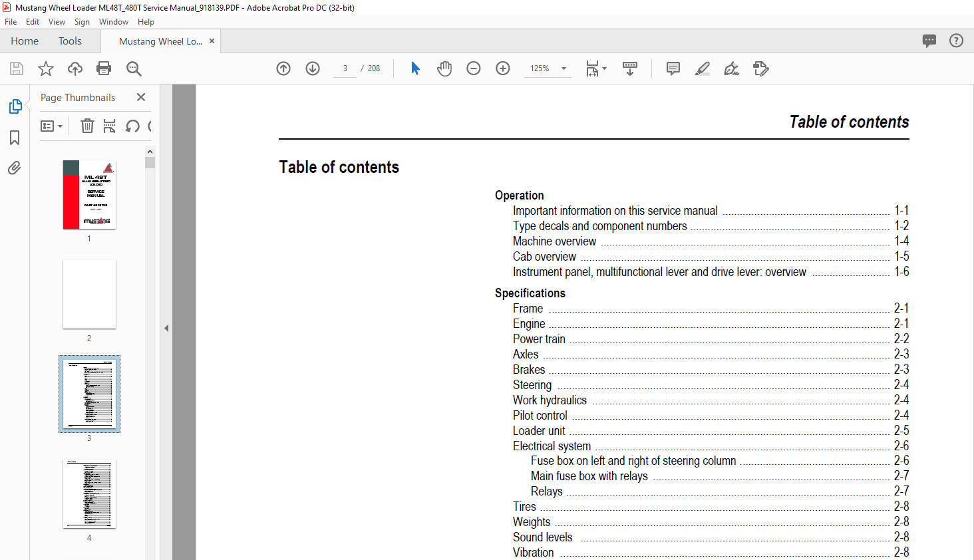Viewport: 974px width, 560px height.
Task: Go to previous page arrow
Action: pyautogui.click(x=283, y=69)
